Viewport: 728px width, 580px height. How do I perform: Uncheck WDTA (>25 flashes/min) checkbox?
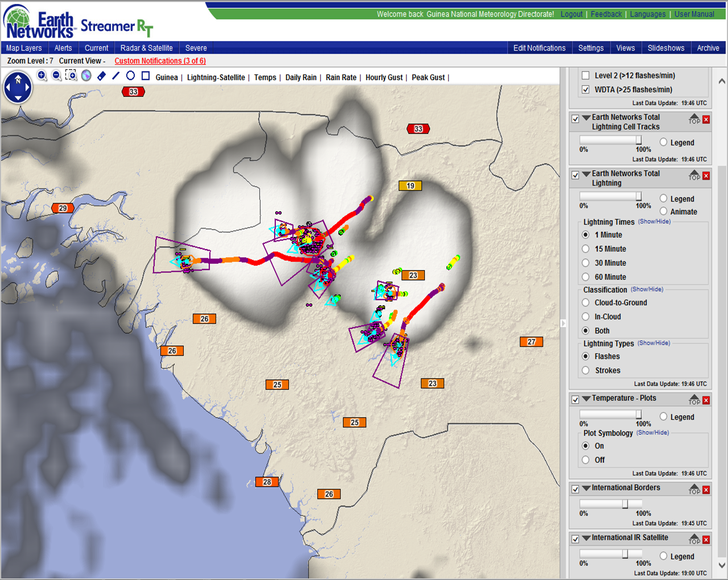point(585,89)
